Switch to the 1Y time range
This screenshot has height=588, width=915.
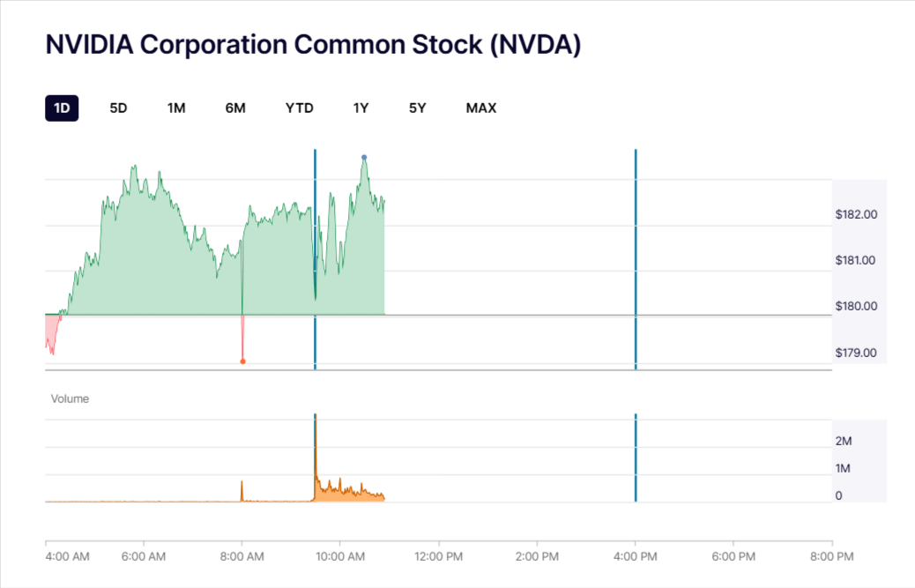tap(361, 108)
